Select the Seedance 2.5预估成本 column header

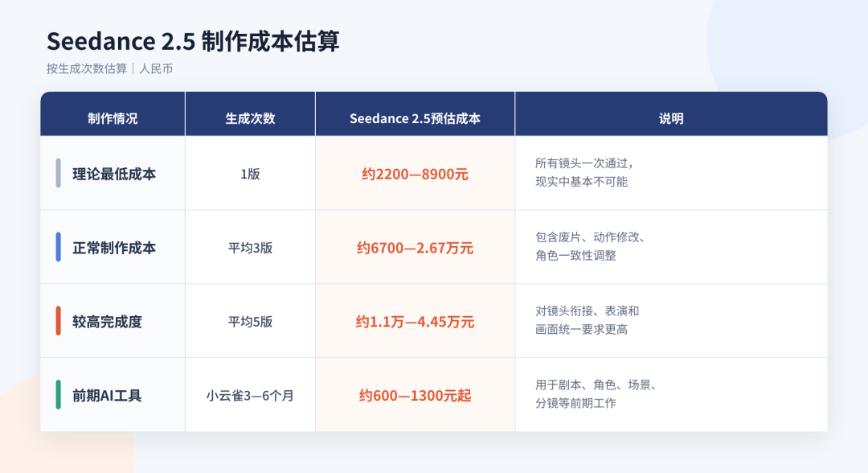click(416, 118)
